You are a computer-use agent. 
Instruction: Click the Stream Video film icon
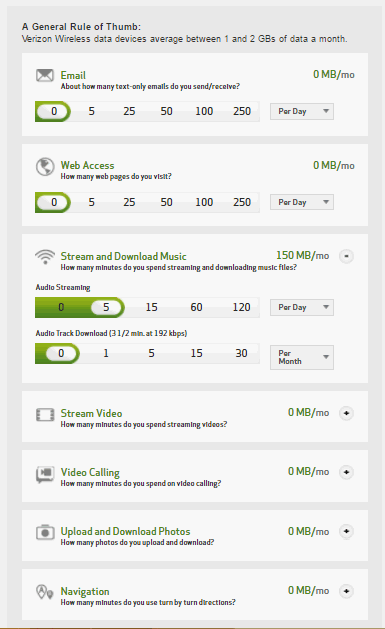pyautogui.click(x=45, y=414)
